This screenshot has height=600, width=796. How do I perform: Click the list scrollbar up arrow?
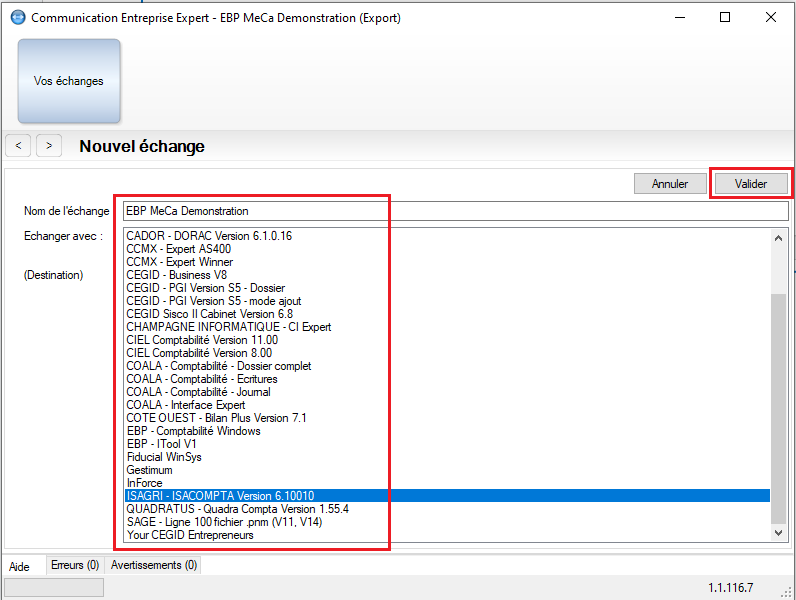pos(778,238)
